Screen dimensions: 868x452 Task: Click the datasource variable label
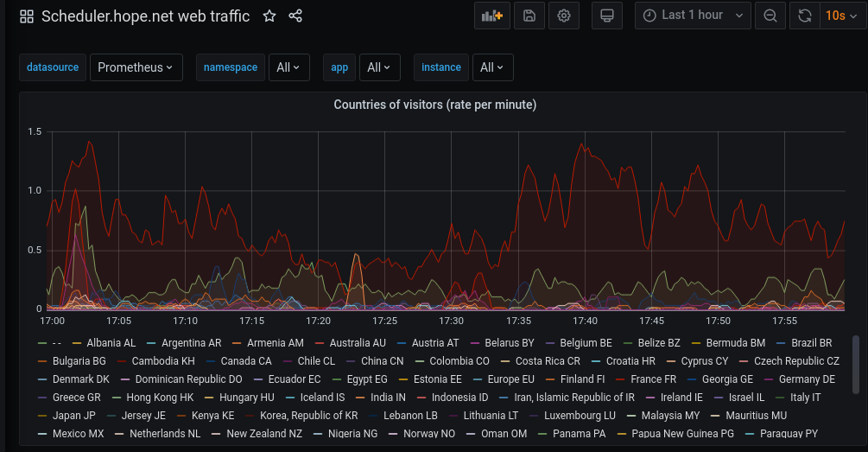click(x=53, y=67)
